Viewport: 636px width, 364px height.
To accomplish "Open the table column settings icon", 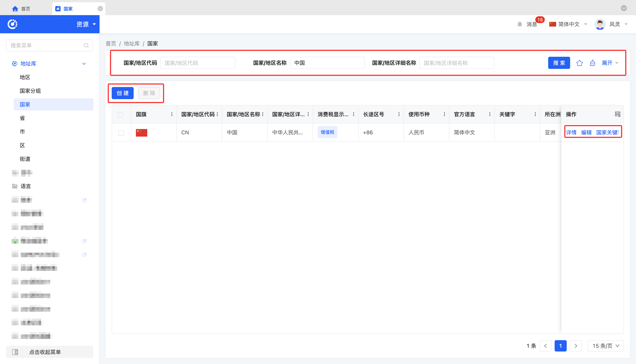I will (617, 114).
